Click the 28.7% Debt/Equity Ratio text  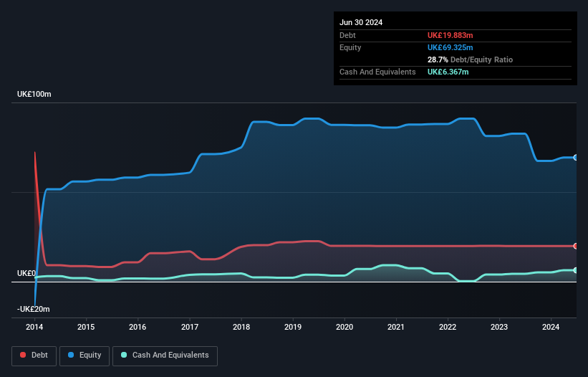(470, 59)
